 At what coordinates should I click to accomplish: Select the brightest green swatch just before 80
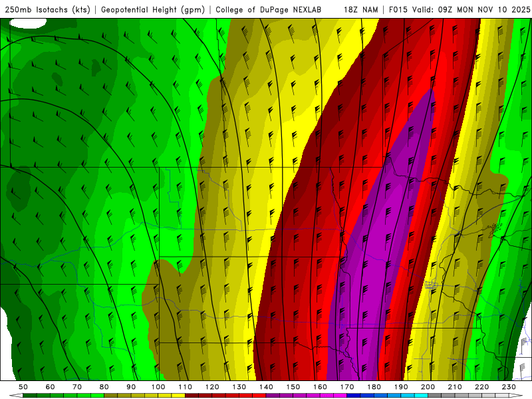click(97, 396)
